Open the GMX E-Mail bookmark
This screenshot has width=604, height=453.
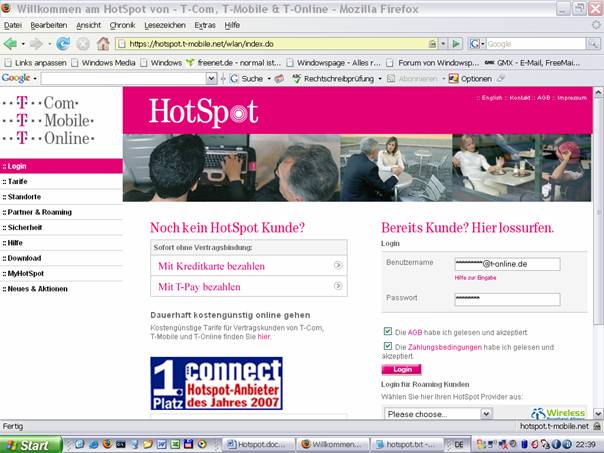tap(532, 63)
